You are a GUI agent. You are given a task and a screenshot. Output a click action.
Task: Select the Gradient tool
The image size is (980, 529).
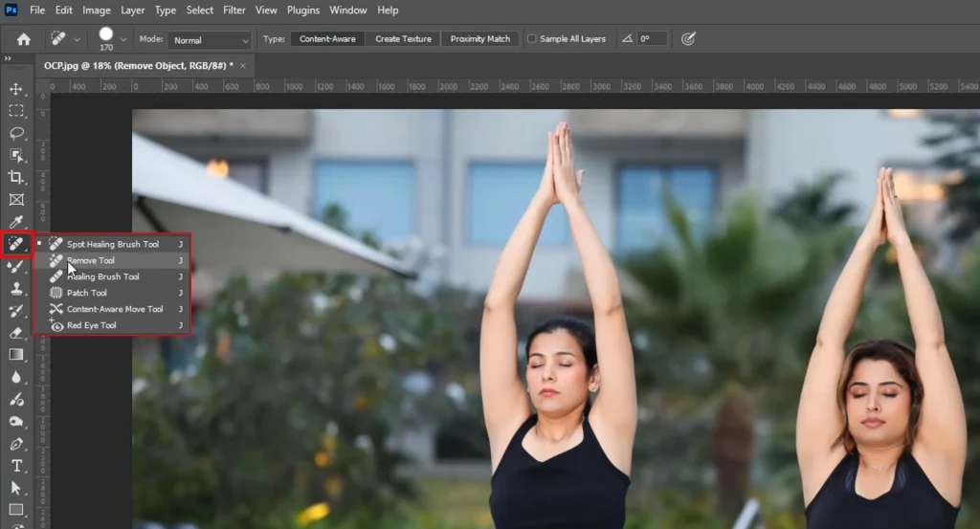(16, 355)
